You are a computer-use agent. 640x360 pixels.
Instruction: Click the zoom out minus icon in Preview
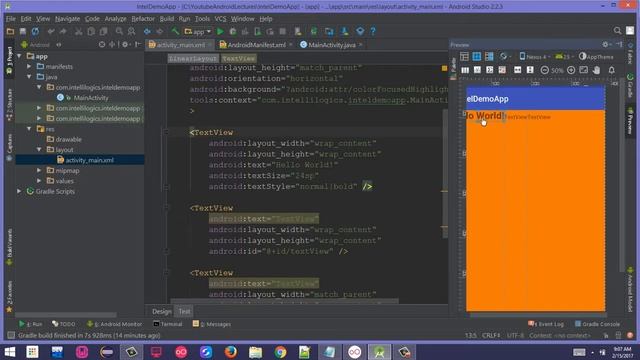point(544,70)
